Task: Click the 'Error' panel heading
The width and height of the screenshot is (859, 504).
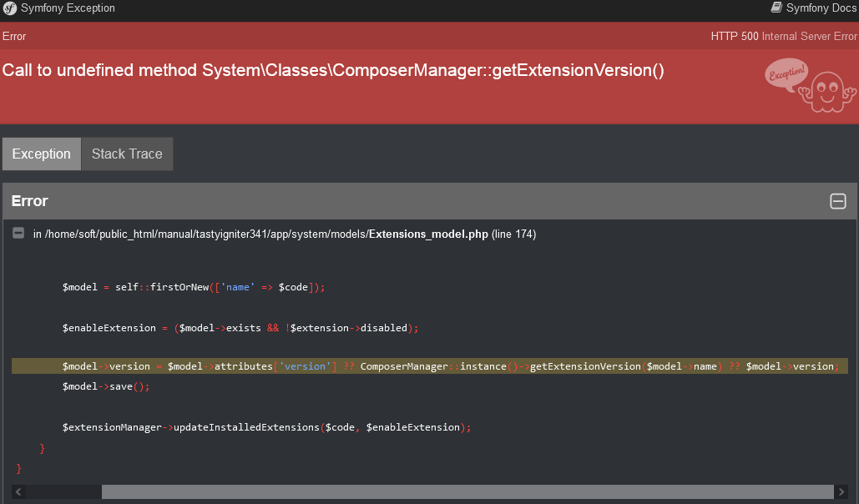Action: click(x=29, y=201)
